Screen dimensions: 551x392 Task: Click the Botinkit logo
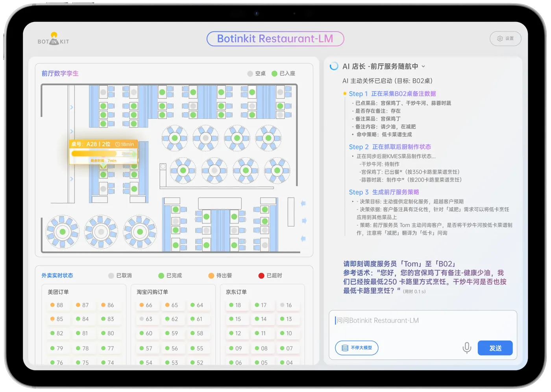coord(54,39)
